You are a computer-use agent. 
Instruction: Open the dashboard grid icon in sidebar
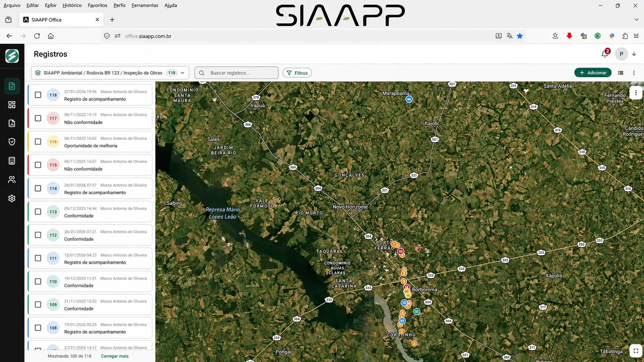click(12, 105)
